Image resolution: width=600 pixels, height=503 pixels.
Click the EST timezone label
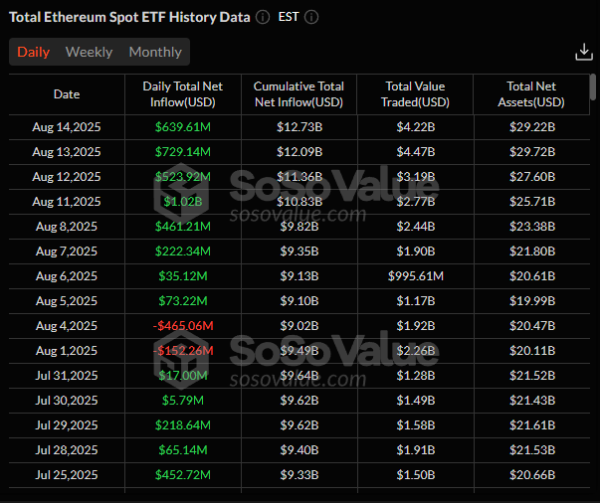[289, 18]
